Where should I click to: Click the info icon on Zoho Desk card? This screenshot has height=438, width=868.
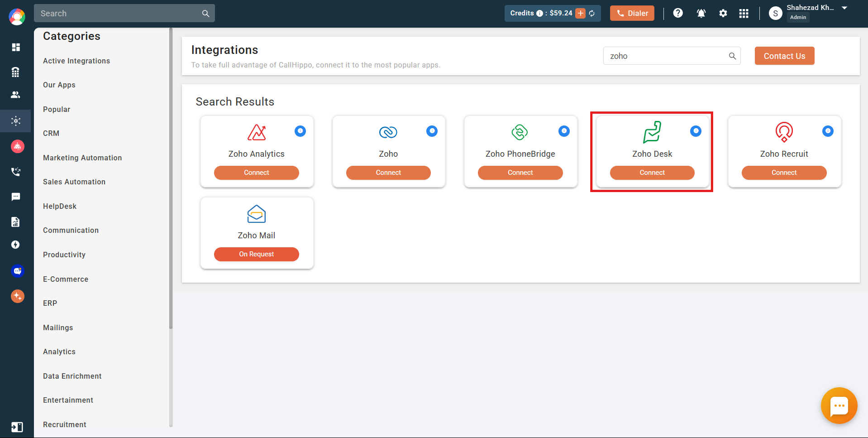(696, 131)
